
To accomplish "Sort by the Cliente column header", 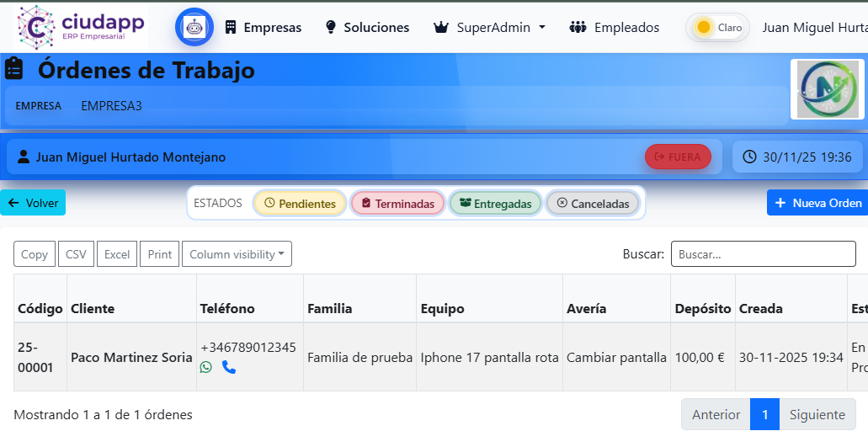I will (131, 298).
